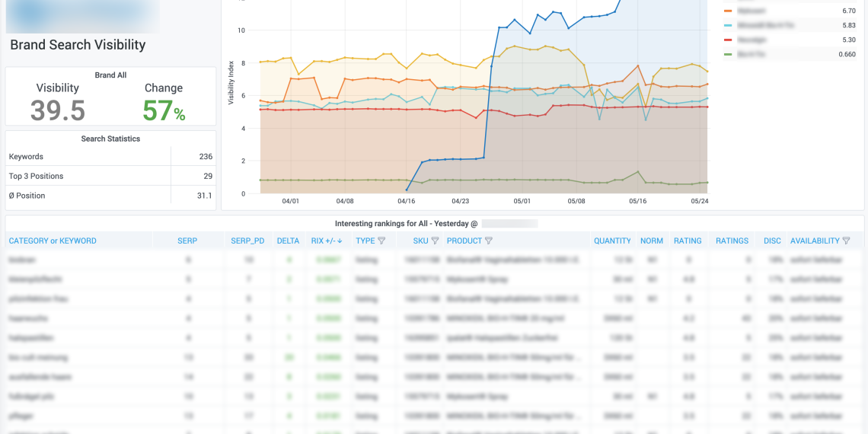Sort table by SERP column
The width and height of the screenshot is (868, 434).
click(187, 241)
